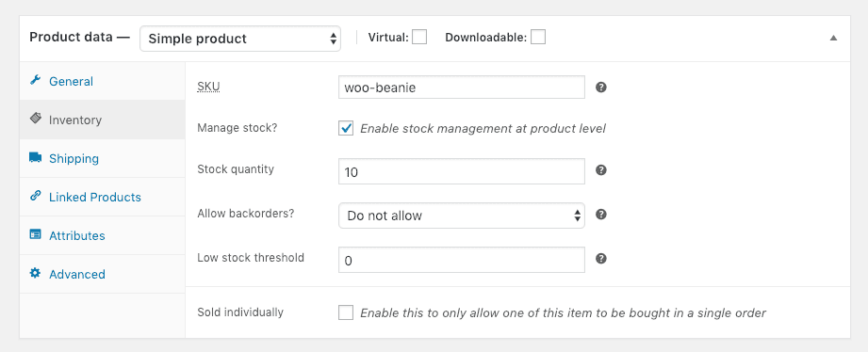Image resolution: width=868 pixels, height=352 pixels.
Task: Show the Allow backorders help tooltip
Action: [x=601, y=215]
